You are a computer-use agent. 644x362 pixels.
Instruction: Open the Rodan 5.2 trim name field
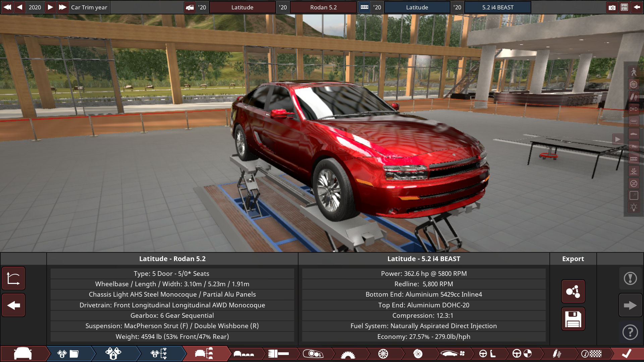pos(323,7)
